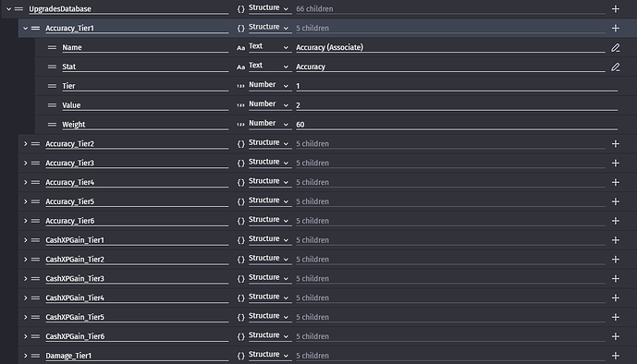This screenshot has width=637, height=364.
Task: Add a child to Accuracy_Tier5
Action: [616, 201]
